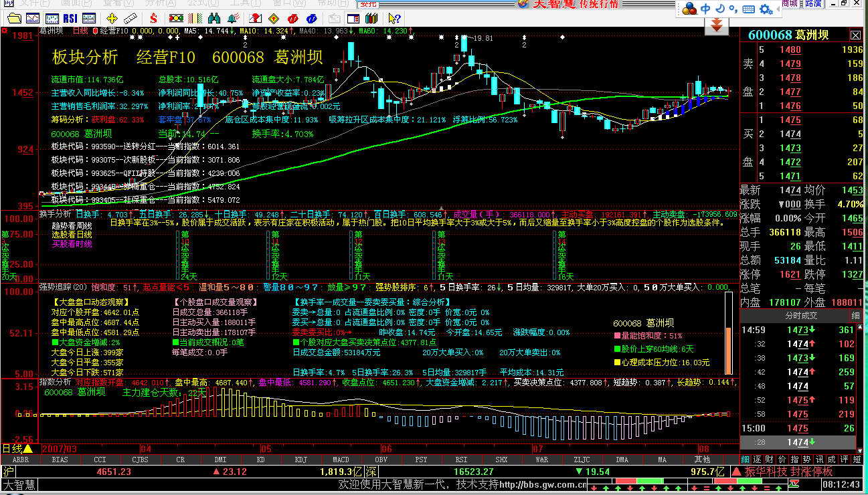
Task: Click the 路演 link in title bar
Action: pos(813,3)
